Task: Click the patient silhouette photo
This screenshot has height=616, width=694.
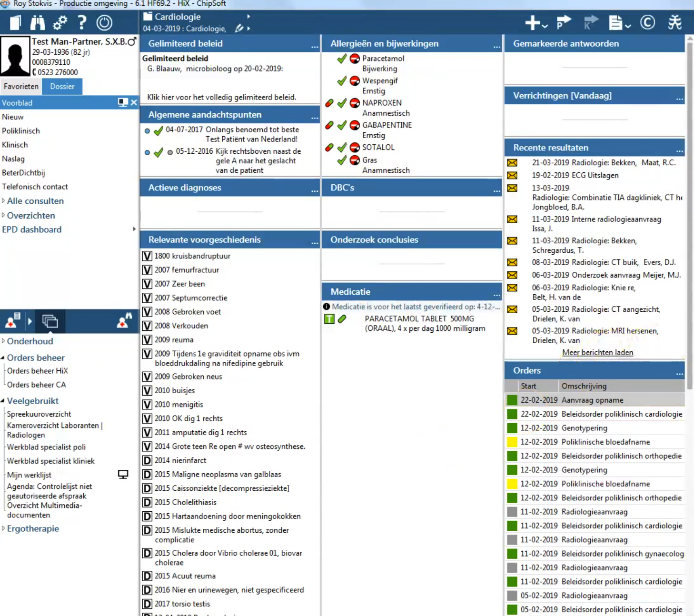Action: pyautogui.click(x=15, y=56)
